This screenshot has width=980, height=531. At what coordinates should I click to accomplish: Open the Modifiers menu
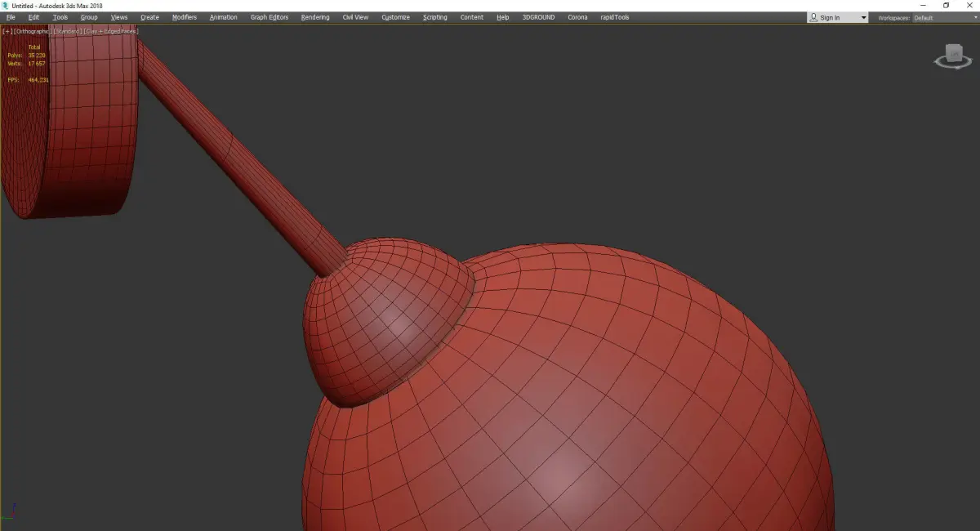point(185,17)
